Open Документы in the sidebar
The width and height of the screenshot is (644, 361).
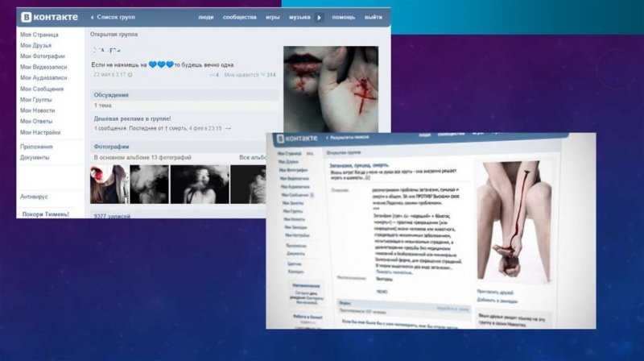pyautogui.click(x=35, y=157)
